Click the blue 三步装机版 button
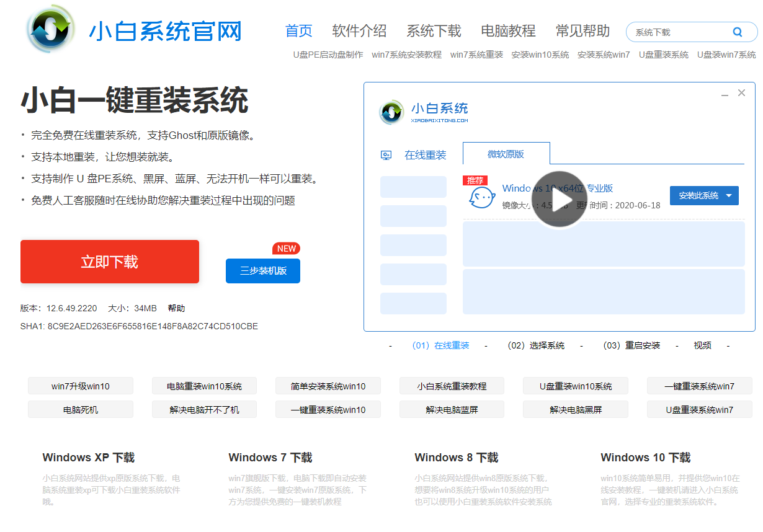 click(263, 271)
